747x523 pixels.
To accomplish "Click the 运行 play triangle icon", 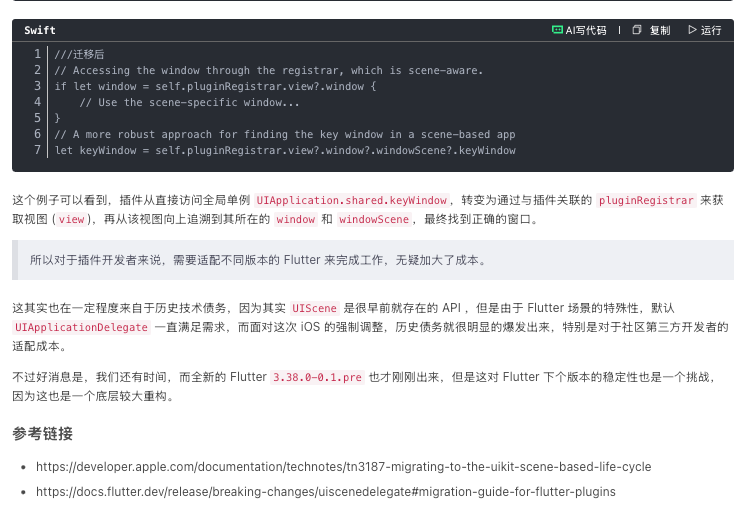I will coord(692,30).
